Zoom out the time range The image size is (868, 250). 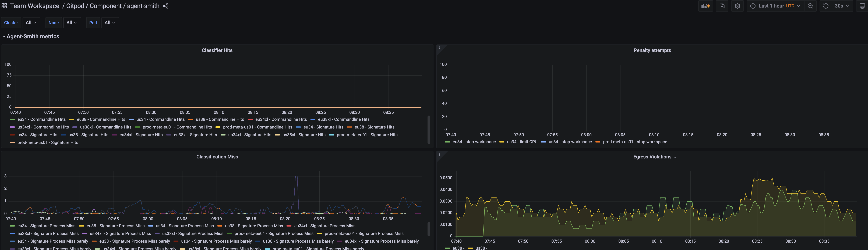[810, 6]
